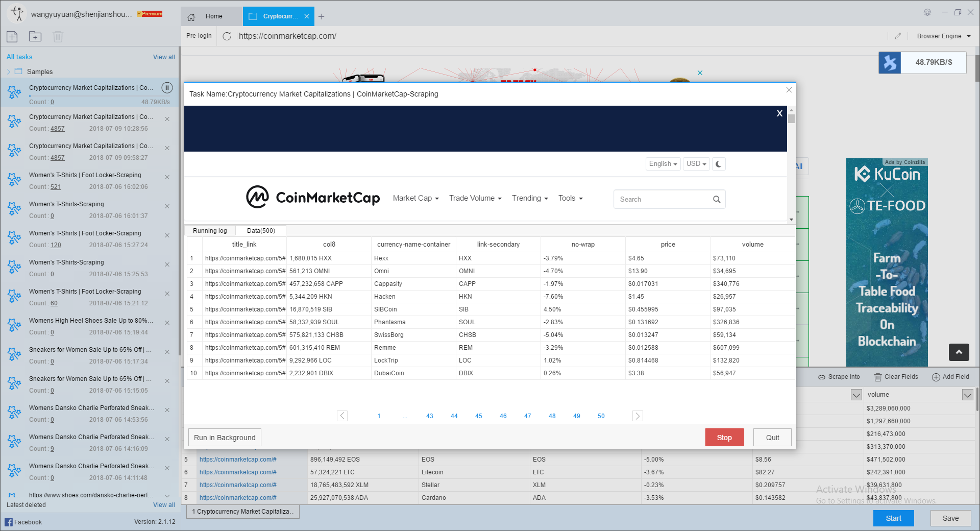Click Run in Background button

[225, 438]
